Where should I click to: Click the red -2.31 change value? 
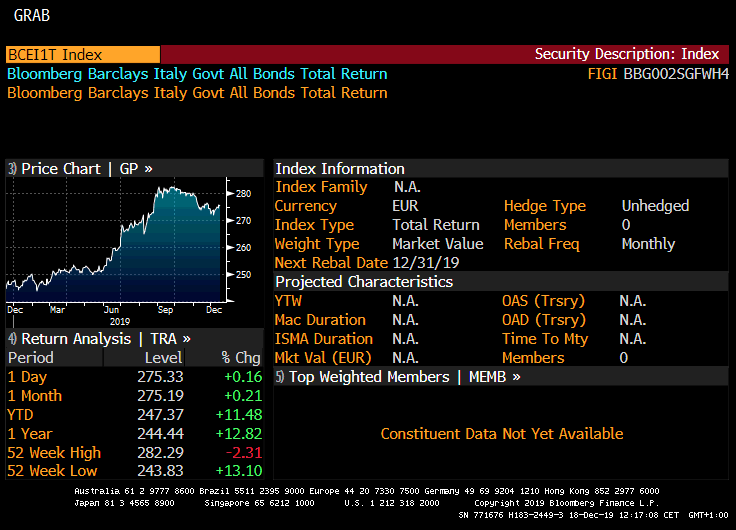click(244, 453)
